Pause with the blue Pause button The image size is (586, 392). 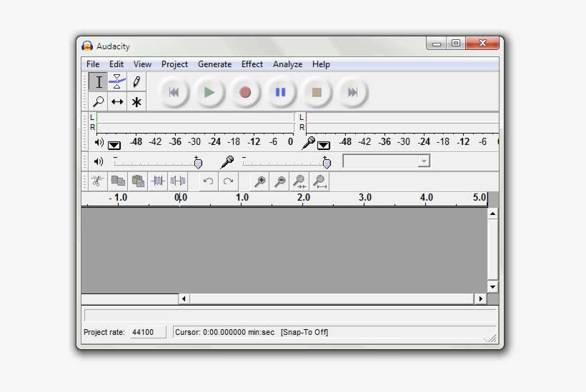coord(281,92)
